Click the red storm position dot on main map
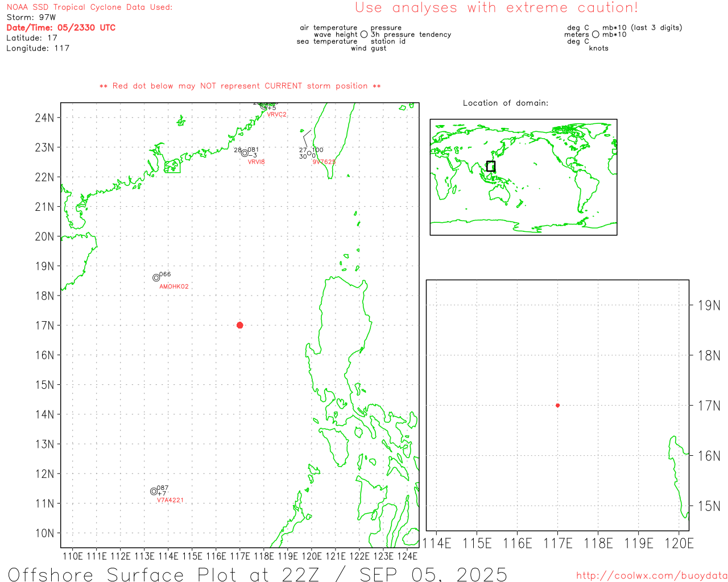728x582 pixels. (x=239, y=325)
